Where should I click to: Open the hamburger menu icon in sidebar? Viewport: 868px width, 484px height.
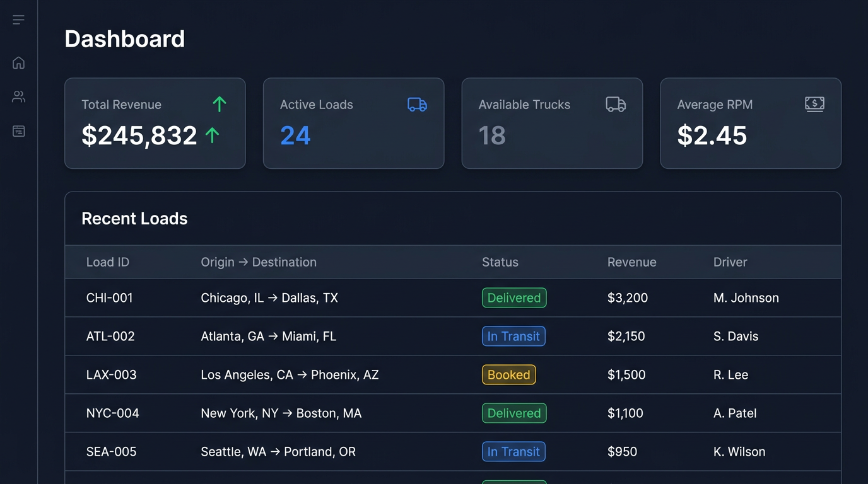click(19, 20)
